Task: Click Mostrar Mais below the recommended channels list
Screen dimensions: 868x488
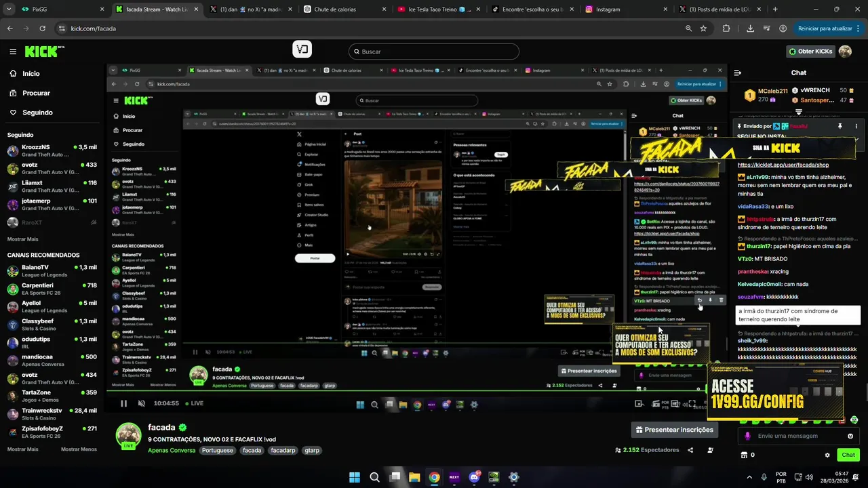Action: coord(23,449)
